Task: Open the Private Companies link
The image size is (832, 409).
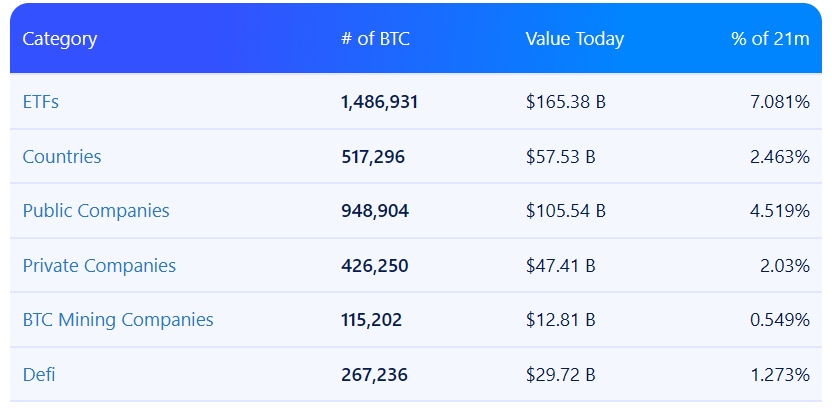Action: 99,266
